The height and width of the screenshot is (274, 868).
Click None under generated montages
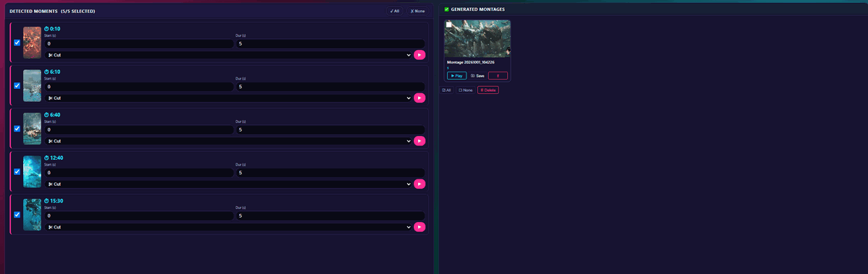[465, 90]
